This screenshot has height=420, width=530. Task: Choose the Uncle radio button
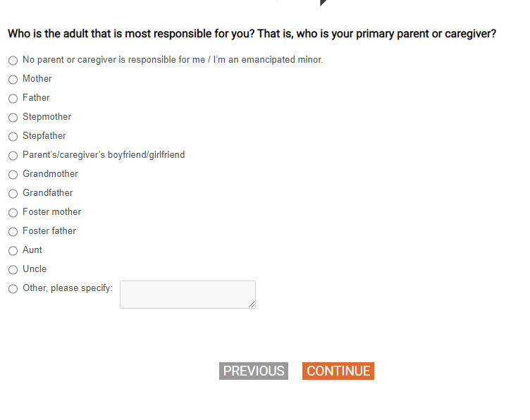[13, 270]
